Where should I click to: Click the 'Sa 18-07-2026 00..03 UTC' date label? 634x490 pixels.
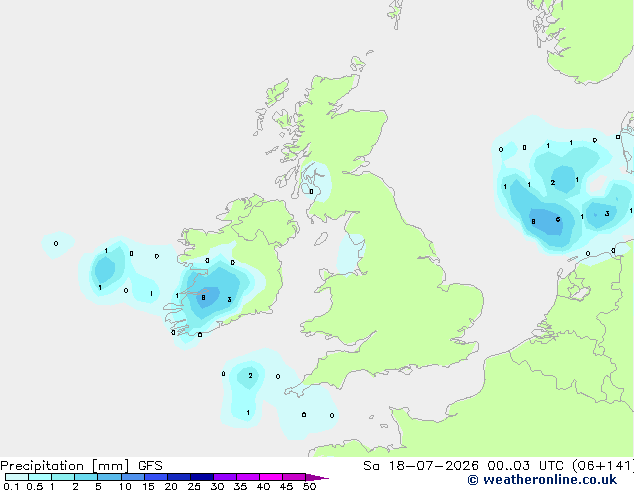tap(463, 466)
